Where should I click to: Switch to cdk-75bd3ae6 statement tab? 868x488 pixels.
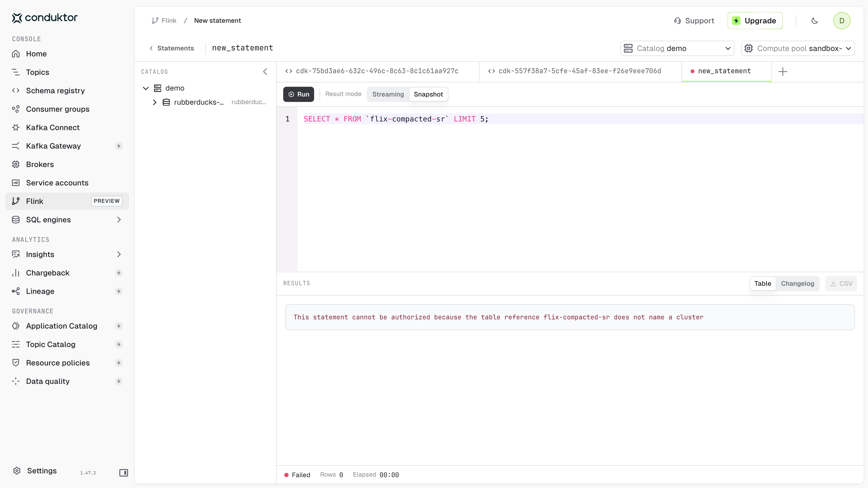[378, 71]
